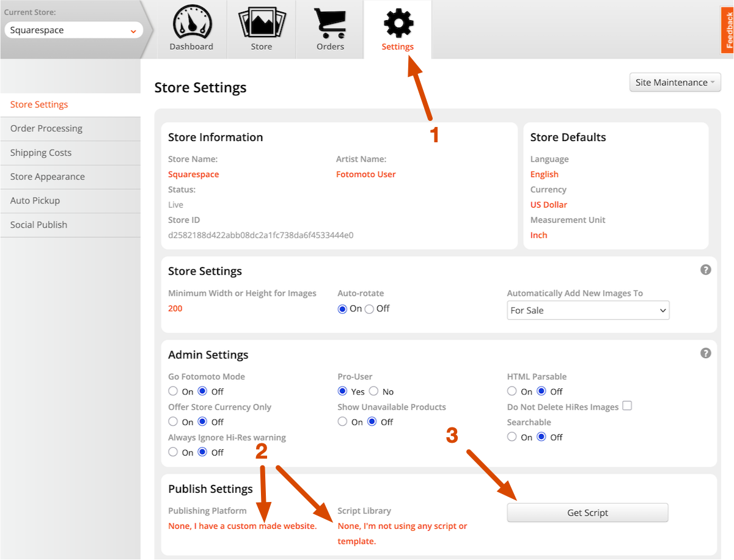Turn HTML Parsable On

tap(512, 391)
